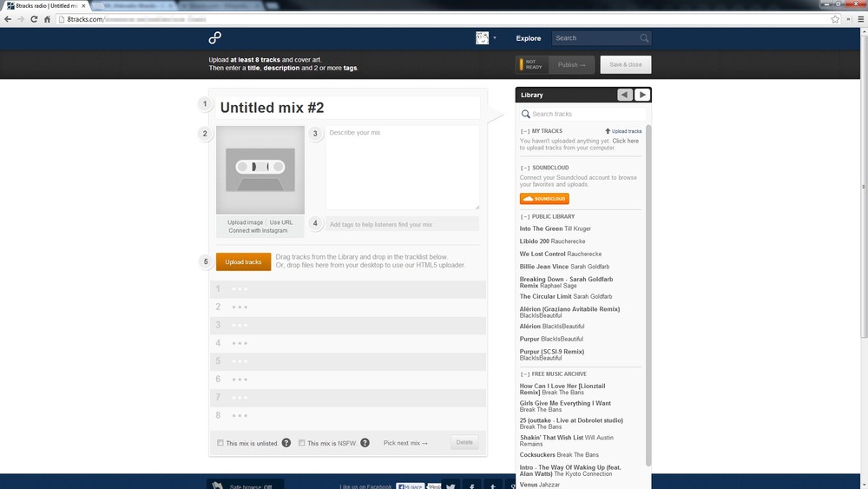Click the Twitter icon in footer
Image resolution: width=868 pixels, height=489 pixels.
coord(450,486)
